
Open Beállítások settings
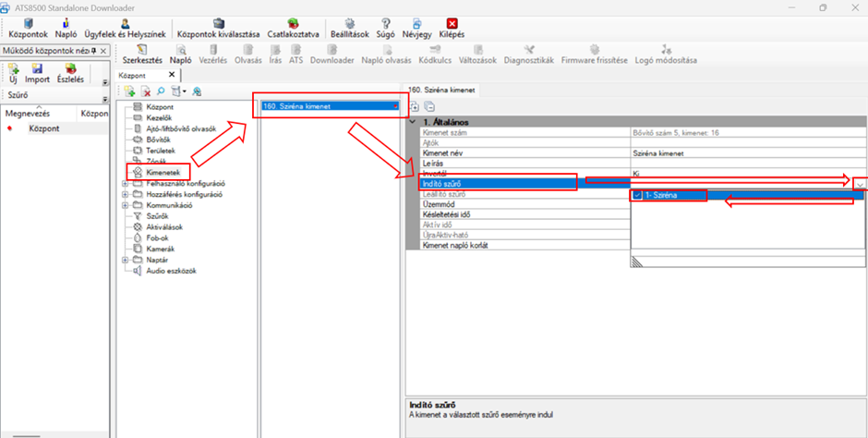click(350, 23)
